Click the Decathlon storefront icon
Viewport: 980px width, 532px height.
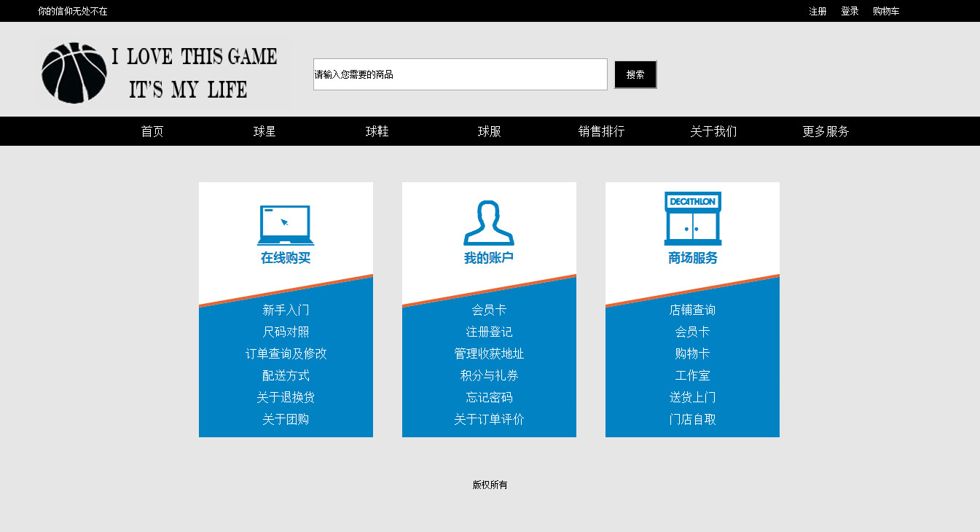[x=692, y=219]
